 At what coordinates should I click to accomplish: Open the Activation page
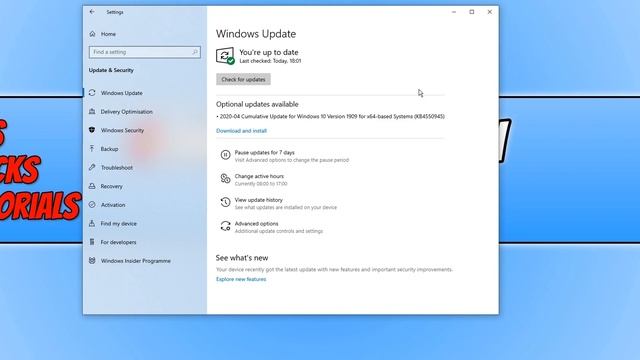pyautogui.click(x=113, y=205)
